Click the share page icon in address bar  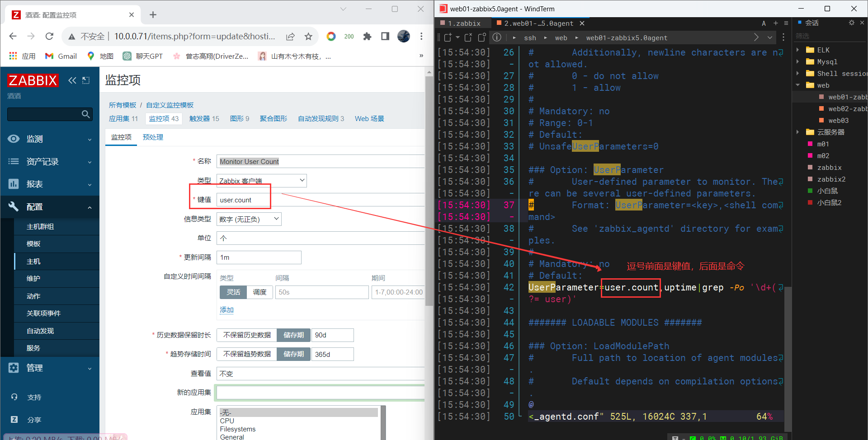tap(290, 37)
